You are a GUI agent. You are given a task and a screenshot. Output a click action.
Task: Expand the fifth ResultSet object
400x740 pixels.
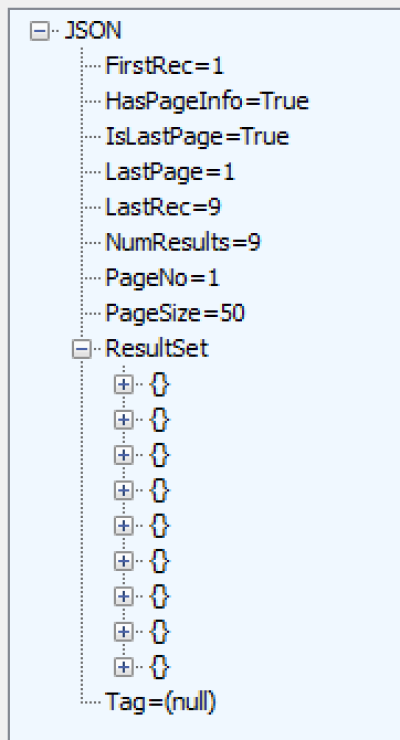(124, 526)
